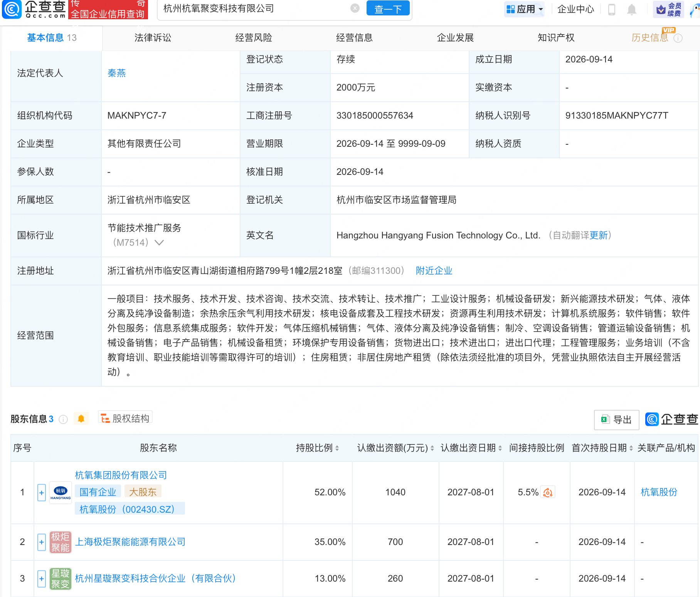Click the 极炬聚能 logo badge

(x=61, y=542)
